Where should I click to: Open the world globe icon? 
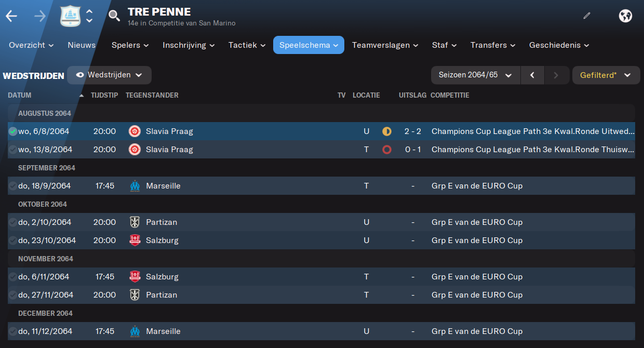(x=625, y=16)
